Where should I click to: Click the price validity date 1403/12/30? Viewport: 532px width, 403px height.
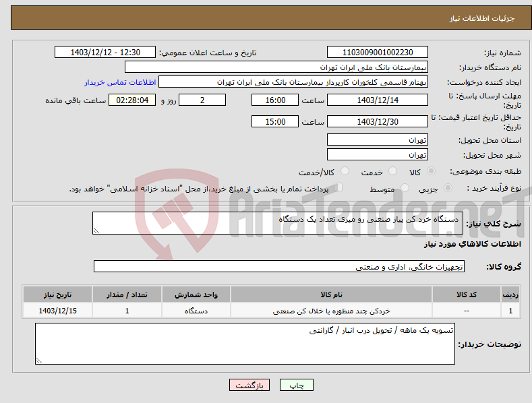point(378,121)
